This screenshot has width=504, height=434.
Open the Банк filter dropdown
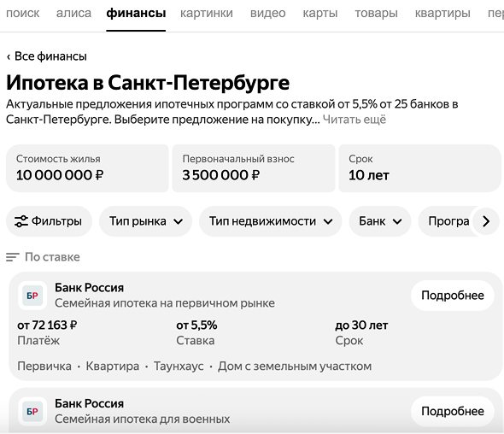(x=380, y=221)
